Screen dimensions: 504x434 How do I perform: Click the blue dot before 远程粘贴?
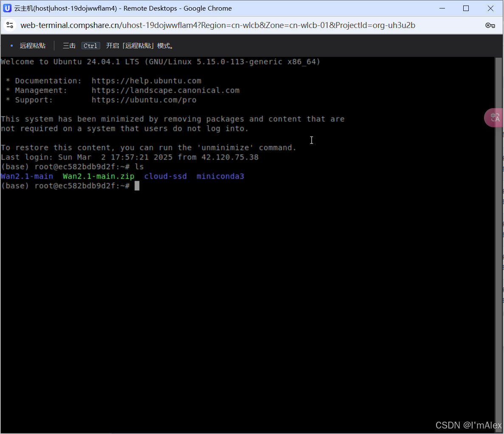pos(11,46)
